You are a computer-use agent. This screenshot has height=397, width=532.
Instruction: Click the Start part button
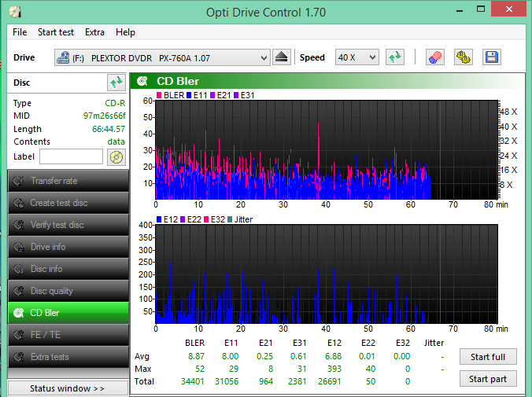488,379
